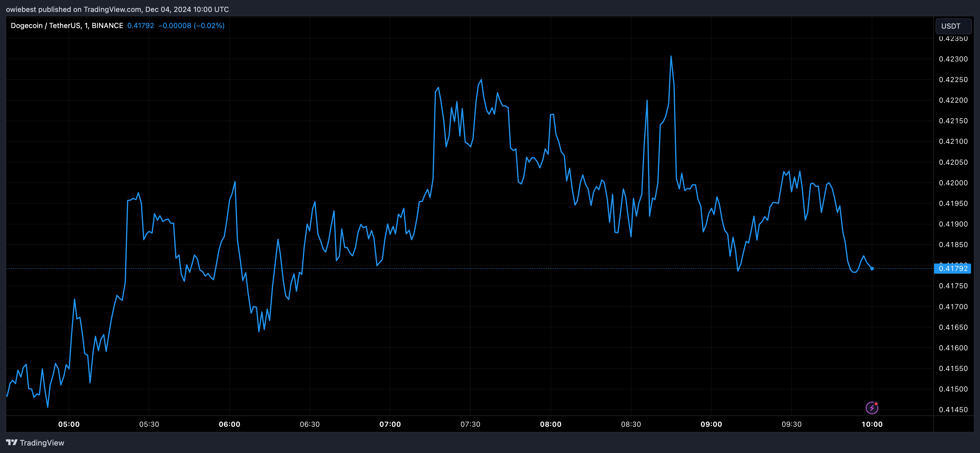Open the owiebest publisher link
Image resolution: width=980 pixels, height=453 pixels.
[21, 9]
